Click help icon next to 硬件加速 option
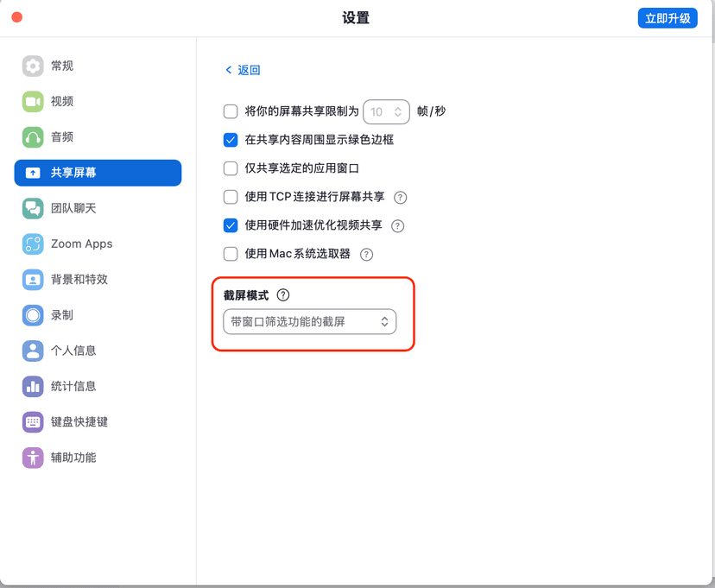This screenshot has width=715, height=588. click(397, 225)
